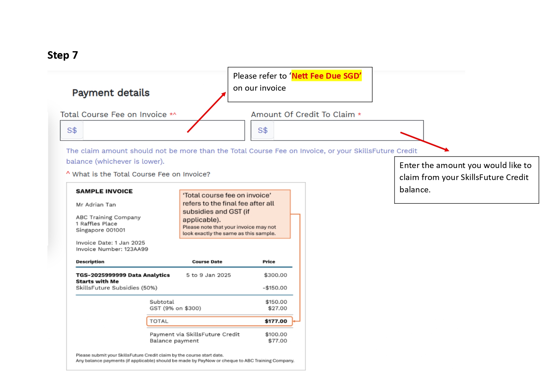Click the orange 'Total course fee on invoice' callout
Viewport: 555px width, 392px height.
(x=235, y=214)
